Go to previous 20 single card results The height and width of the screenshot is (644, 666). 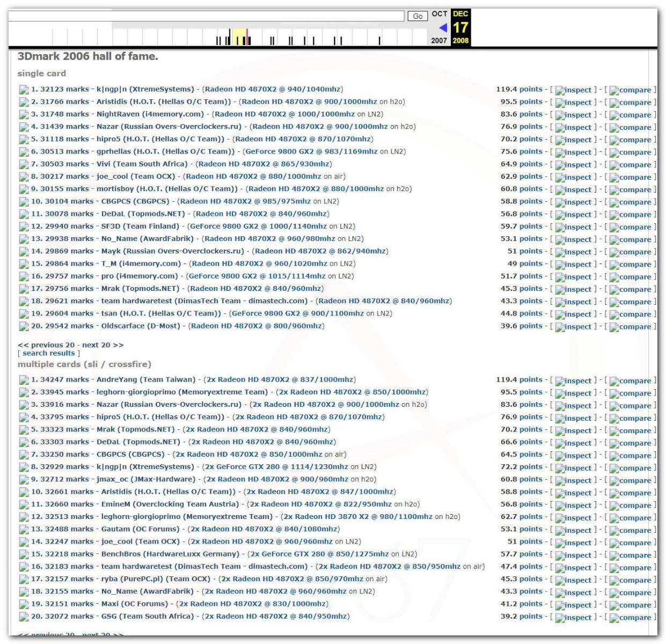point(46,345)
